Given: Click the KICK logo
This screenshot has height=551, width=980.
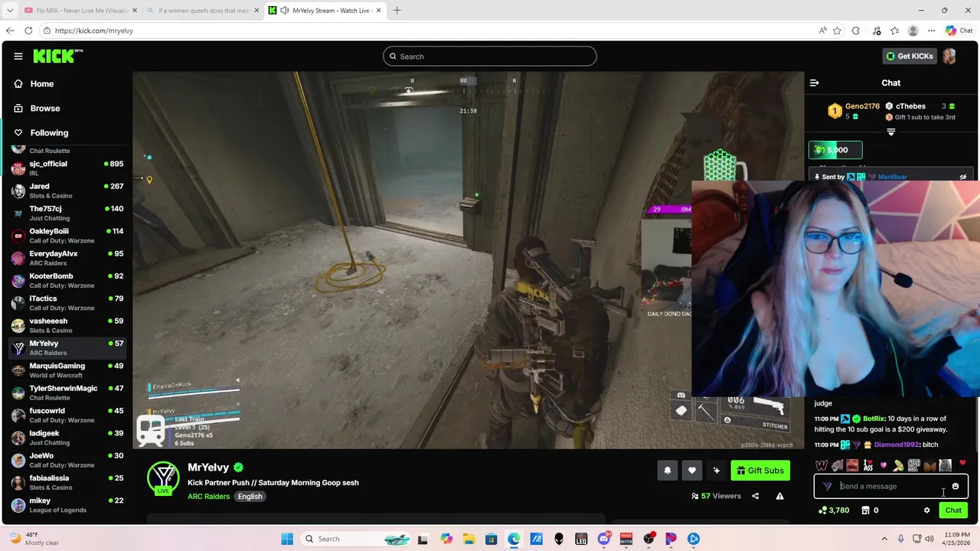Looking at the screenshot, I should [x=57, y=56].
